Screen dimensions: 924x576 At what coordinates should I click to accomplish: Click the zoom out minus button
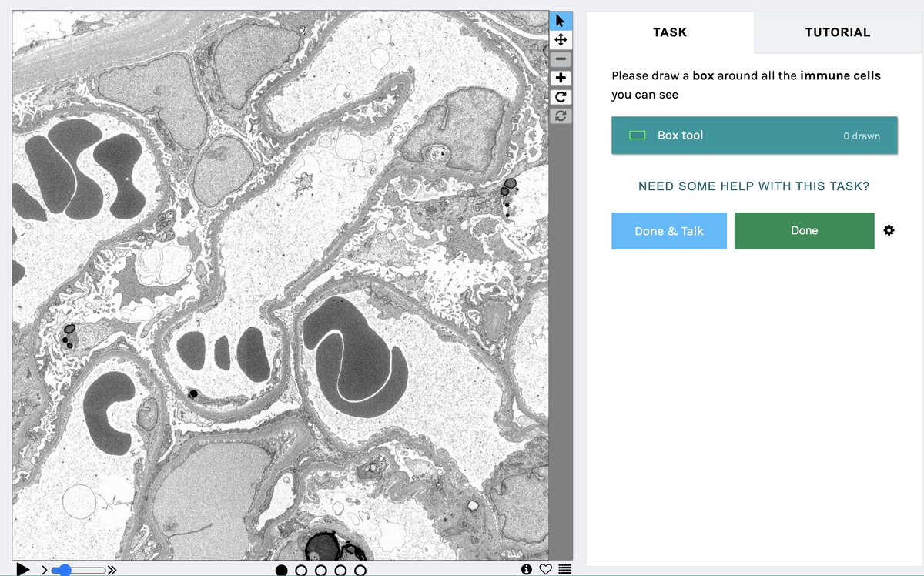561,59
